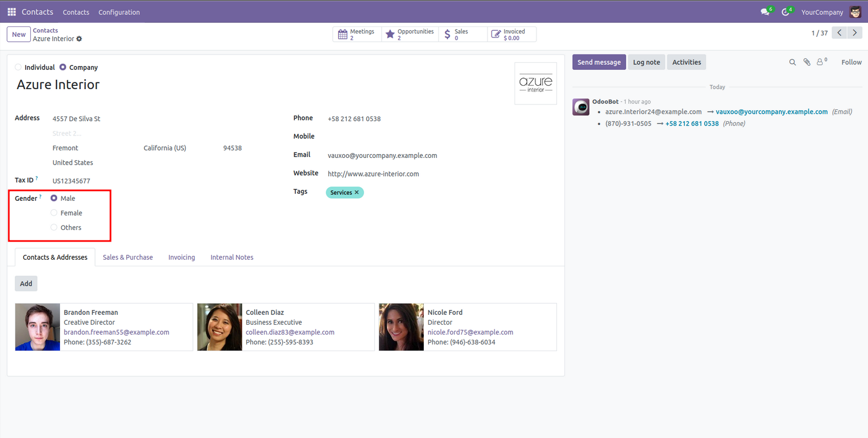The height and width of the screenshot is (438, 868).
Task: Go to next record arrow
Action: point(854,33)
